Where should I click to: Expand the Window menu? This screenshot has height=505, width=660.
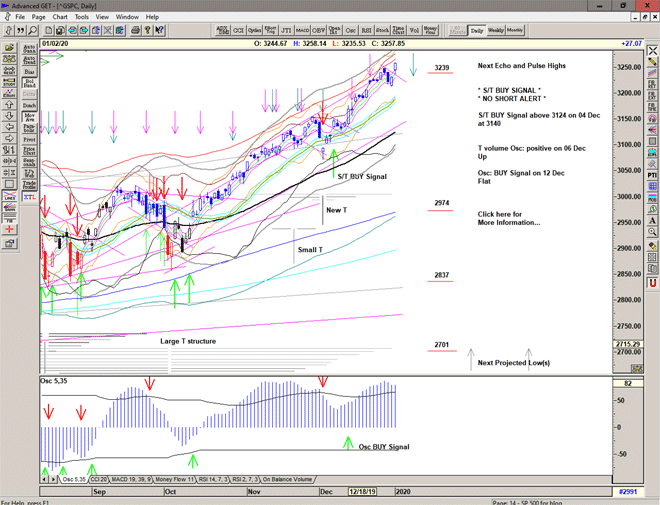127,17
